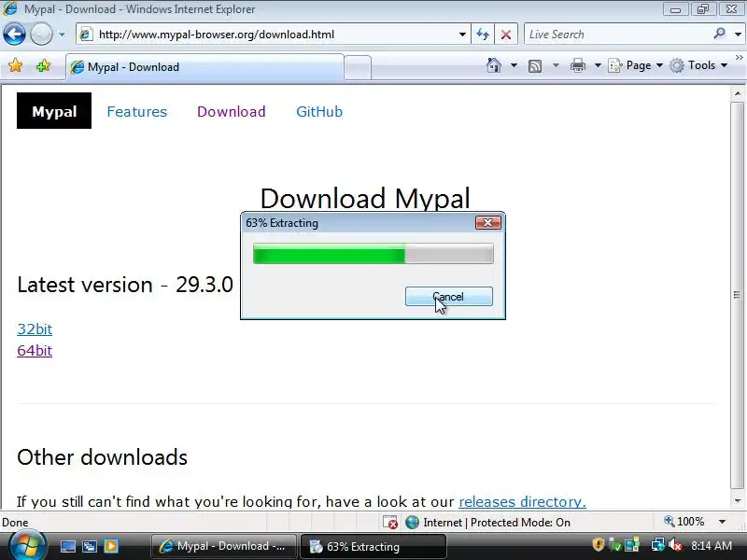This screenshot has height=560, width=747.
Task: Expand the Print dropdown arrow
Action: (x=598, y=65)
